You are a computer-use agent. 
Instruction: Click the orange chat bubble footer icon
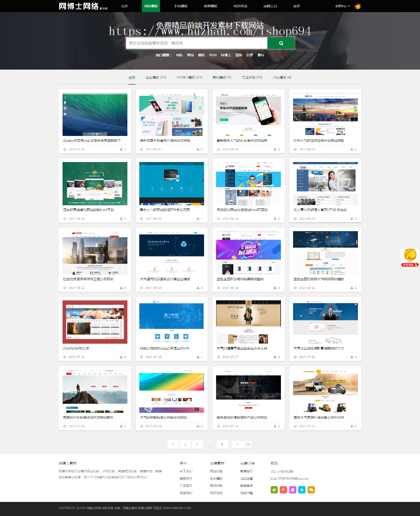click(311, 489)
